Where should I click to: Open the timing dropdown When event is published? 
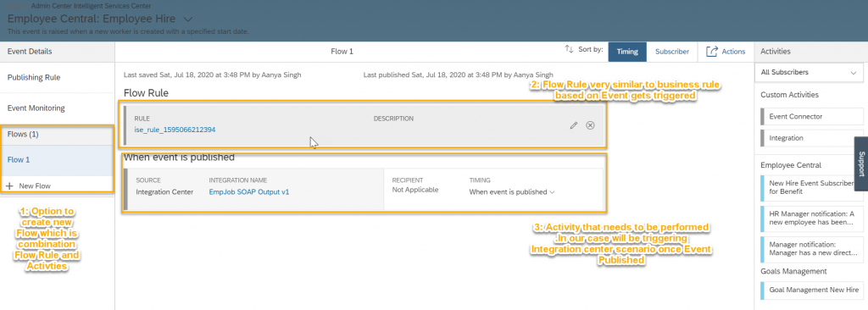[x=511, y=192]
